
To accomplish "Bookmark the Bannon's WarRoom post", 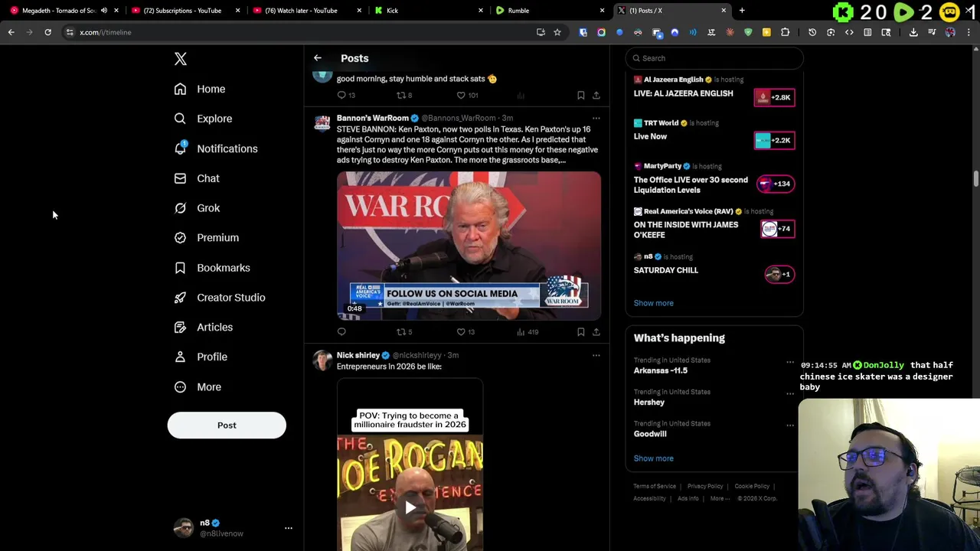I will pos(581,332).
